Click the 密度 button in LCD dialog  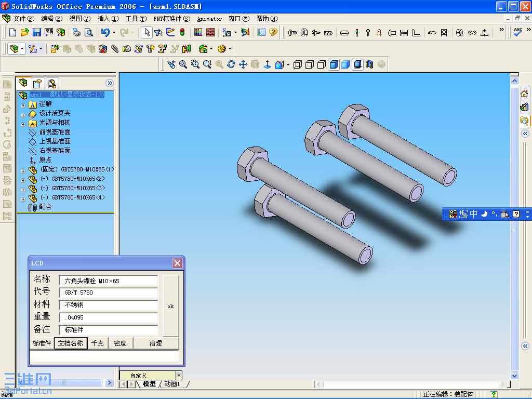(121, 343)
